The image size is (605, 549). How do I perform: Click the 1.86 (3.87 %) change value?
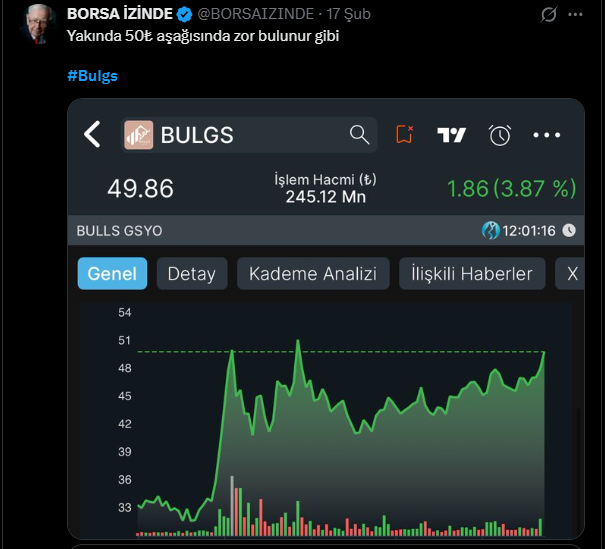coord(511,189)
